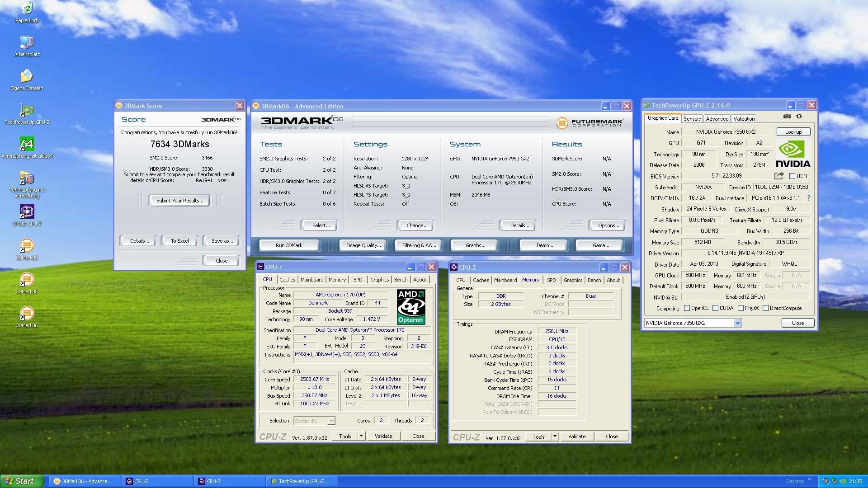Screen dimensions: 868x488
Task: Open Graphics tab in right CPU-Z window
Action: [573, 280]
